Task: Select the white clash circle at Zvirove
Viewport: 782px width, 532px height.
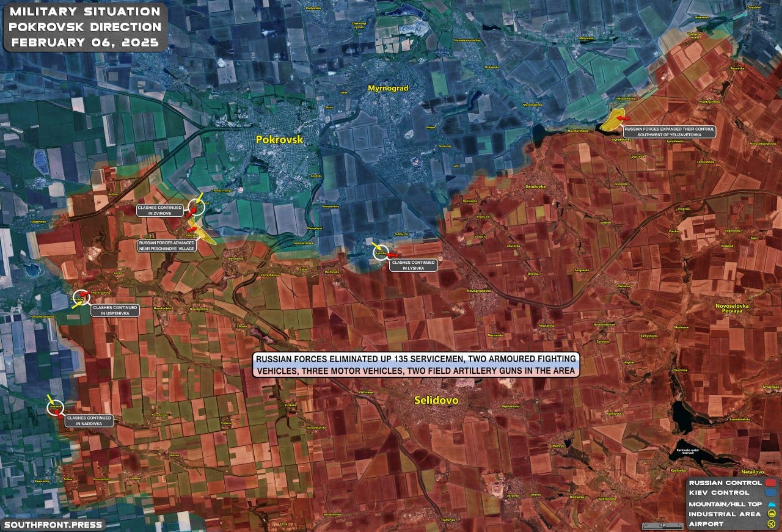Action: (195, 207)
